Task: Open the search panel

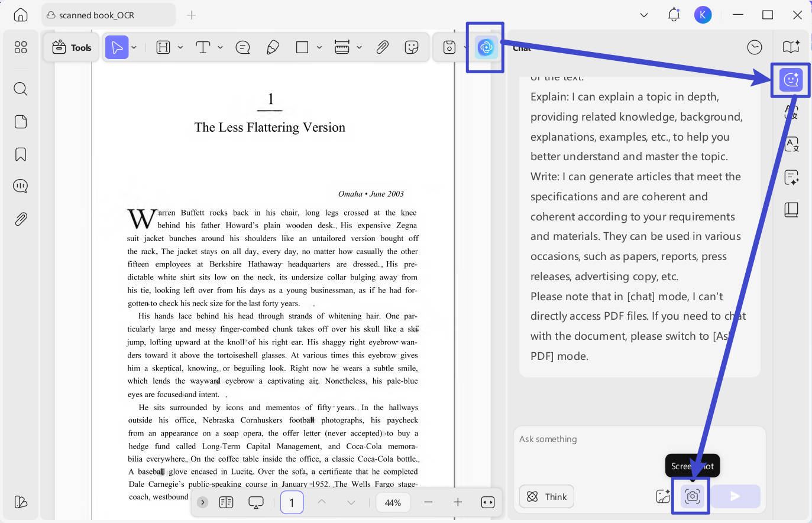Action: point(21,89)
